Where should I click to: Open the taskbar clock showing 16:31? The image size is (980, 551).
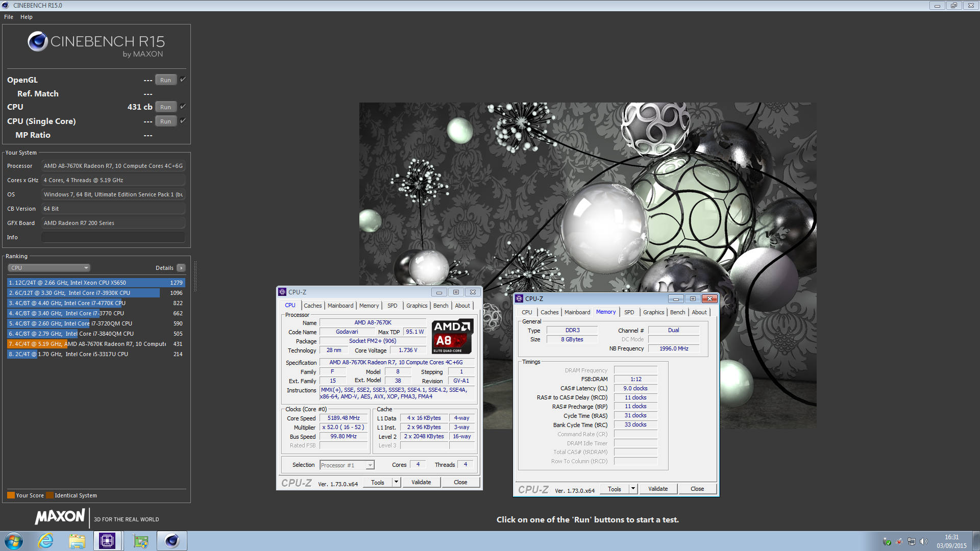pyautogui.click(x=951, y=541)
